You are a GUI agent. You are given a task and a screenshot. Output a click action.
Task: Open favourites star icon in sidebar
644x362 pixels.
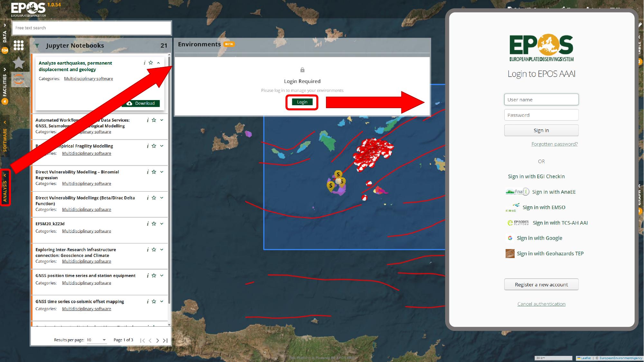[19, 63]
